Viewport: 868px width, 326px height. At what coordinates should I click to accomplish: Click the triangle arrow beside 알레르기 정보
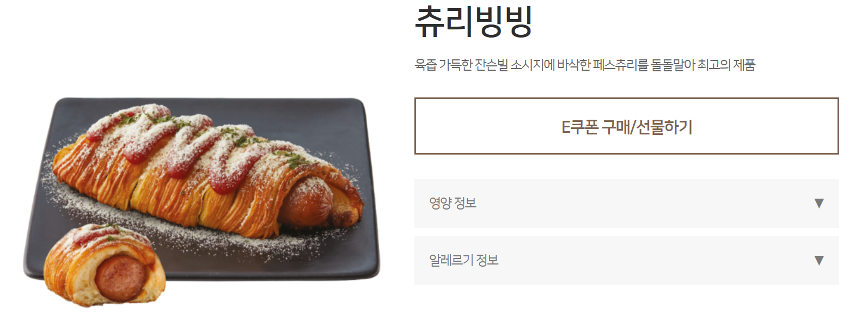818,261
